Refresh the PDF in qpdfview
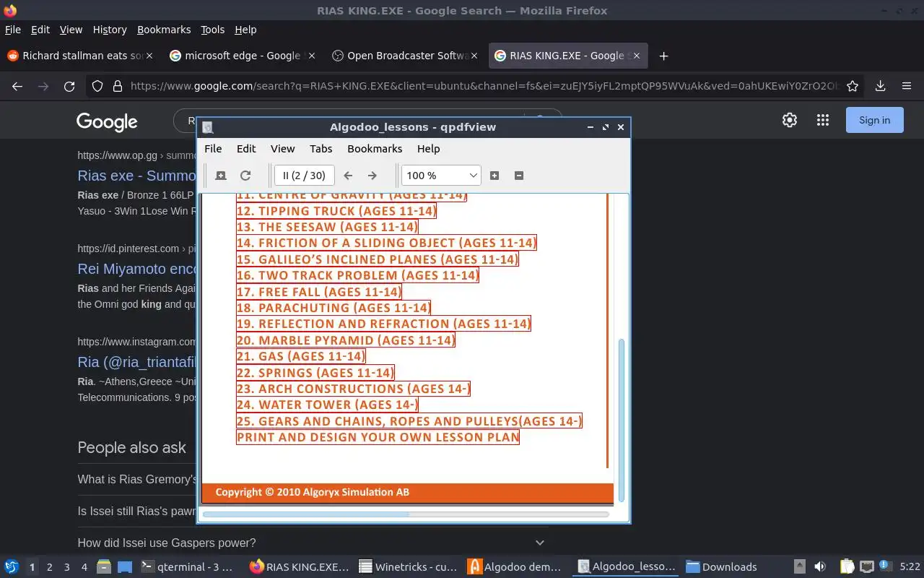The width and height of the screenshot is (924, 578). click(x=245, y=176)
